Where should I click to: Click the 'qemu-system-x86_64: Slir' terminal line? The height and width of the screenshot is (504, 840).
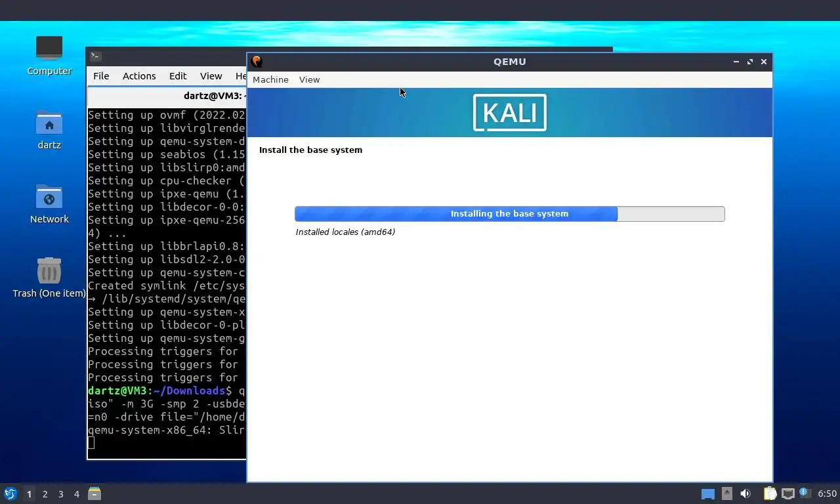tap(167, 430)
